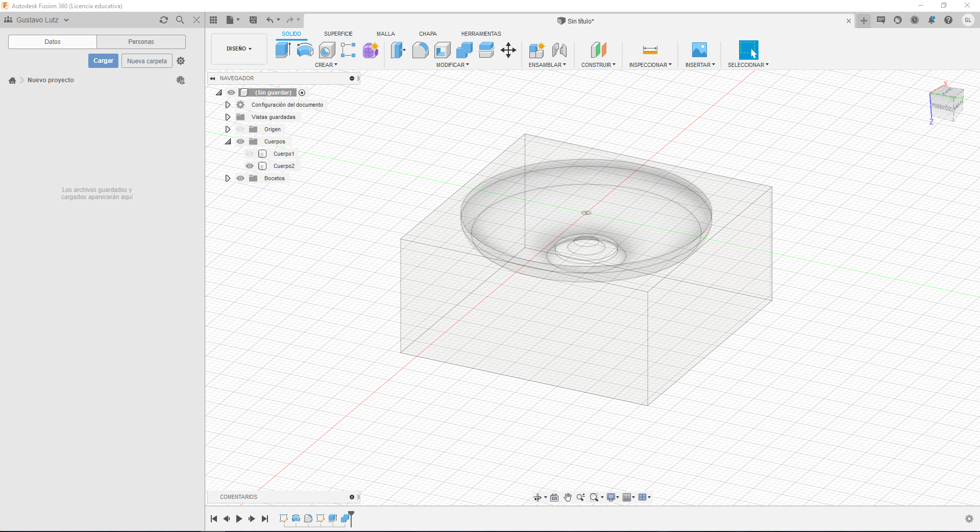
Task: Toggle visibility of the Cuerpos folder
Action: (x=240, y=141)
